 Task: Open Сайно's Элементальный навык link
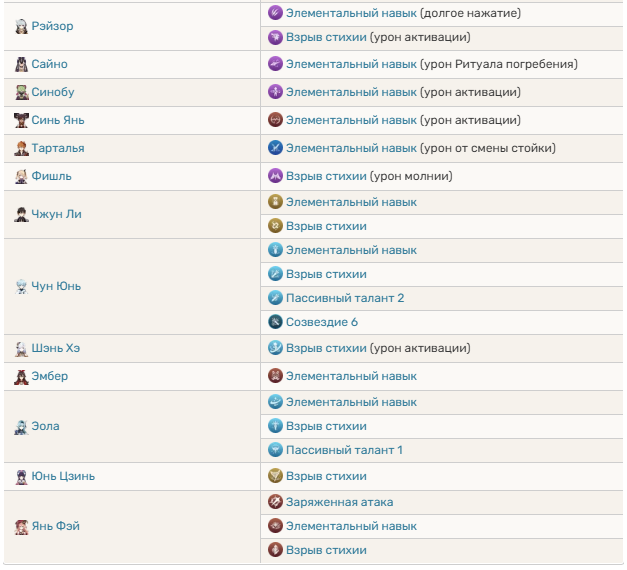[351, 64]
